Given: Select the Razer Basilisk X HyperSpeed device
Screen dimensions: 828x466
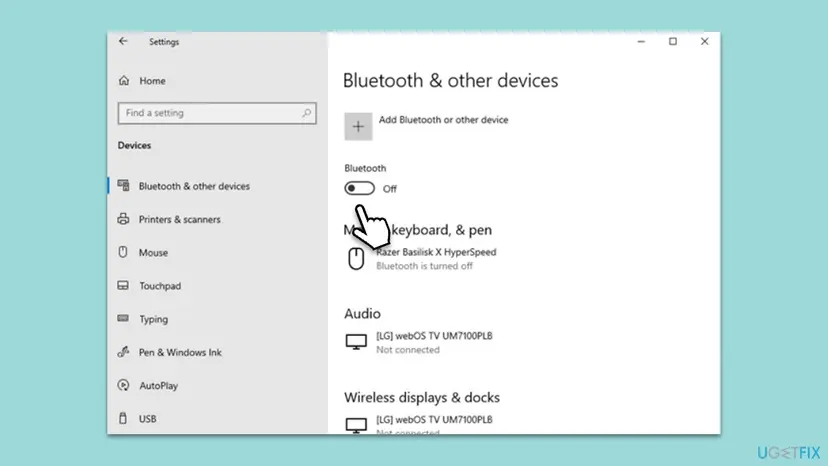Looking at the screenshot, I should pyautogui.click(x=436, y=252).
